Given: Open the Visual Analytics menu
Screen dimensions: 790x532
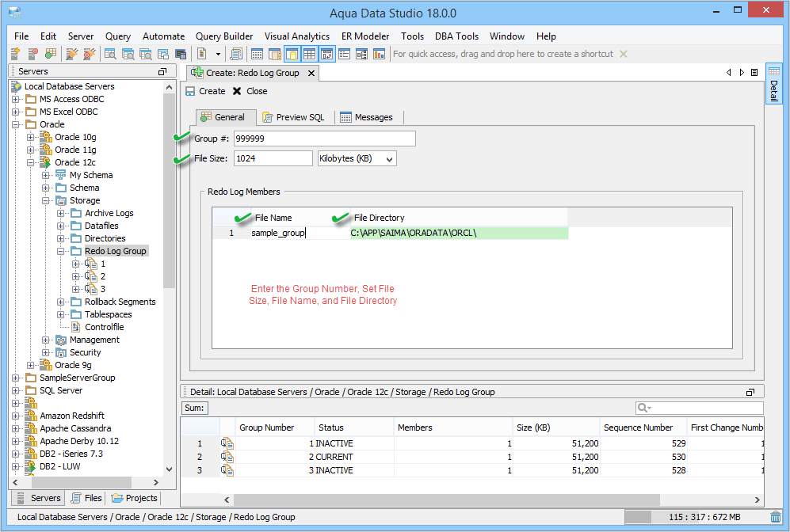Looking at the screenshot, I should (x=297, y=36).
